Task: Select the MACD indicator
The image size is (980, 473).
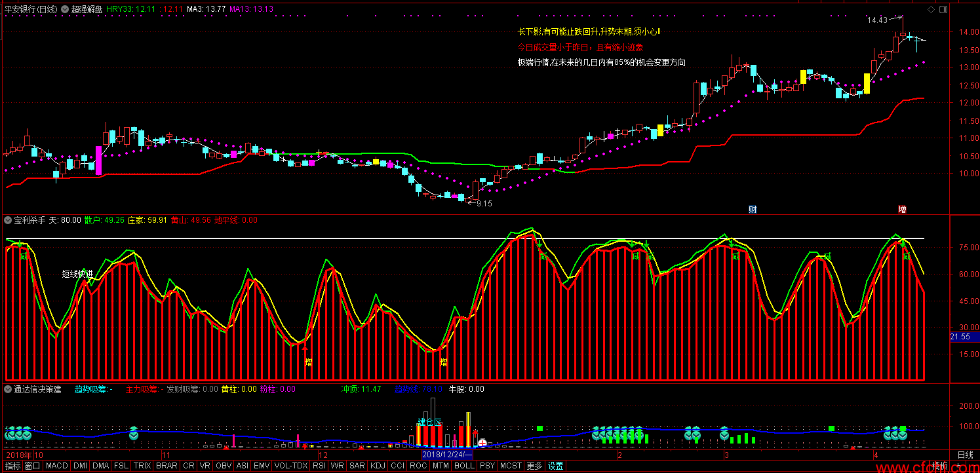Action: (57, 466)
